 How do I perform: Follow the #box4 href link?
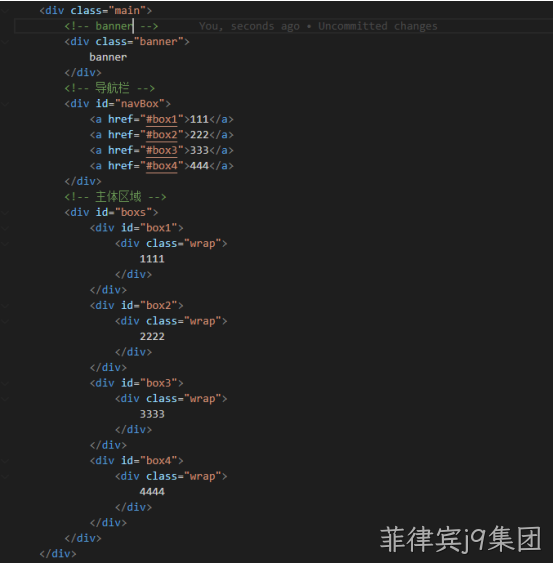tap(162, 166)
